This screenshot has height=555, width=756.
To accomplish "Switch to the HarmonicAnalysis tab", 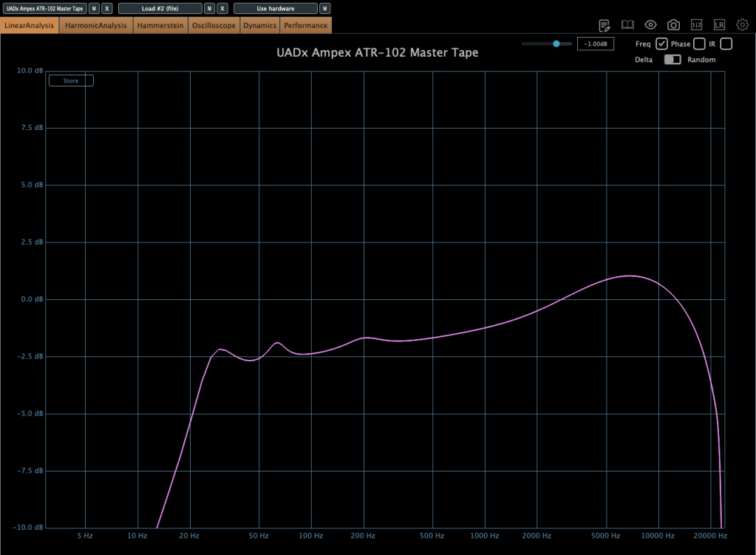I will [x=96, y=25].
